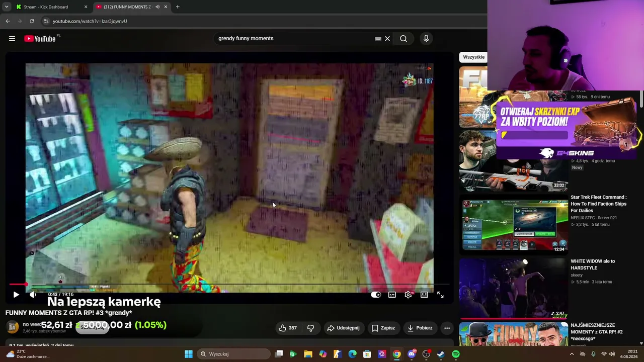This screenshot has height=362, width=644.
Task: Expand the browser tab search dropdown
Action: click(7, 7)
